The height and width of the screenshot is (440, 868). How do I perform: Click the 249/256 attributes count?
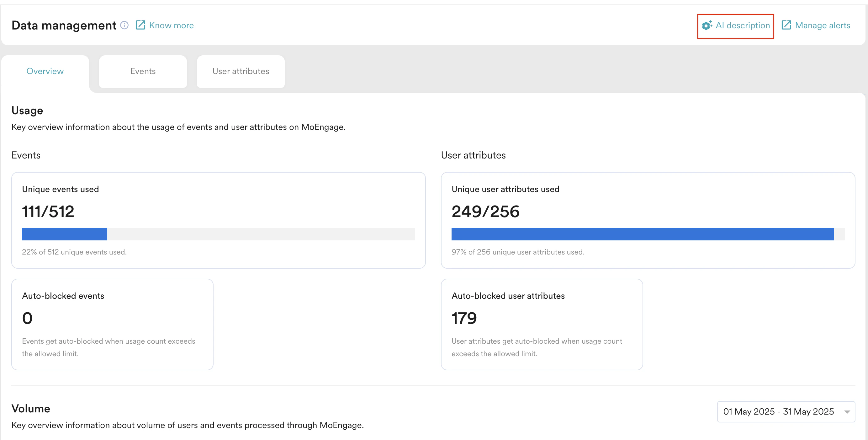click(485, 212)
